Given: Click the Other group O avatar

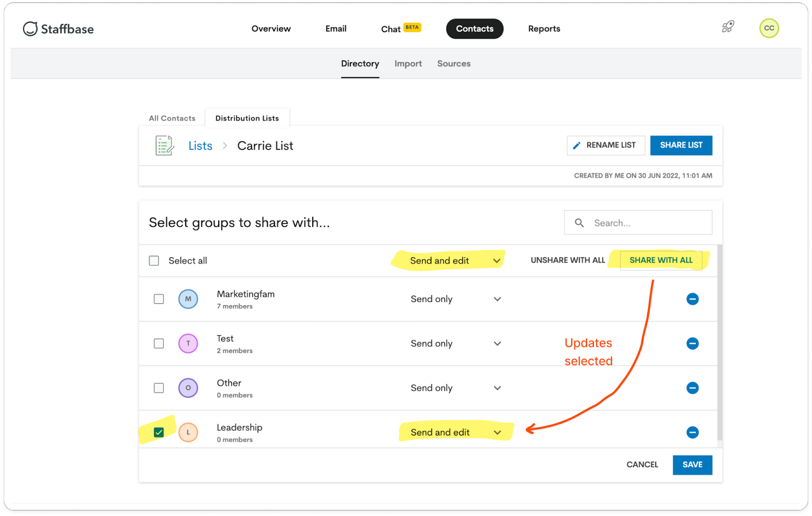Looking at the screenshot, I should (188, 388).
